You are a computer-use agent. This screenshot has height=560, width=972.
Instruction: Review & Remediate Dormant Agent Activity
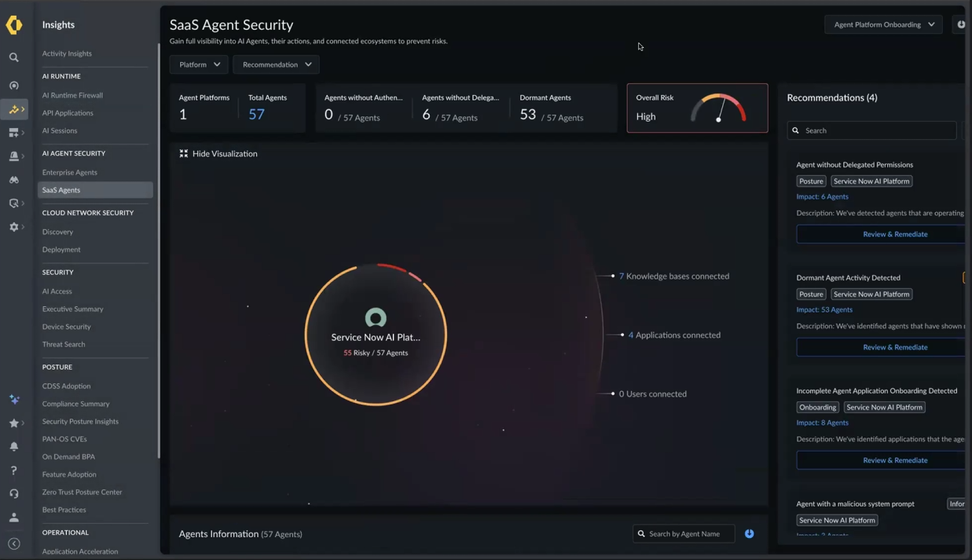[881, 347]
